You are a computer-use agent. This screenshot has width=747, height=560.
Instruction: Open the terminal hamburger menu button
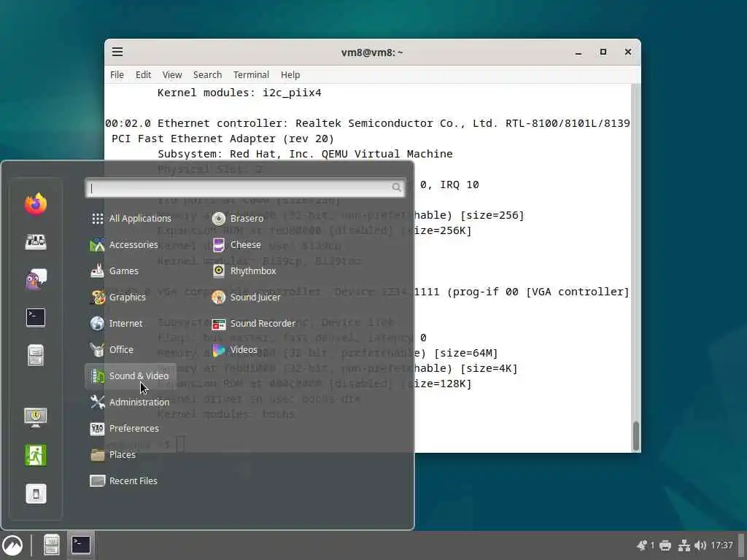117,52
